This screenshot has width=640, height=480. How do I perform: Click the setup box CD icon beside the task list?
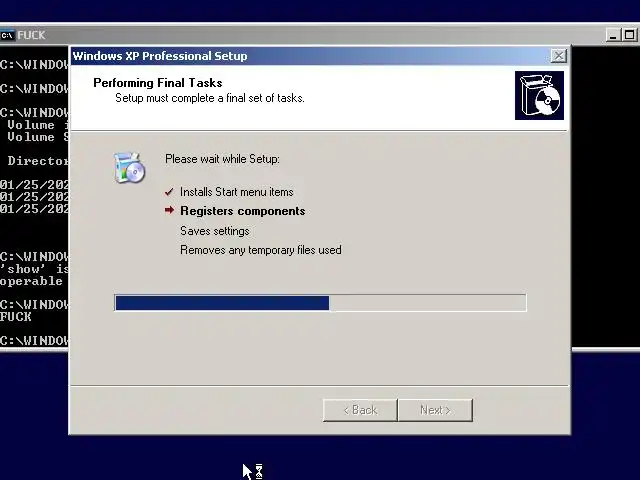pyautogui.click(x=129, y=167)
